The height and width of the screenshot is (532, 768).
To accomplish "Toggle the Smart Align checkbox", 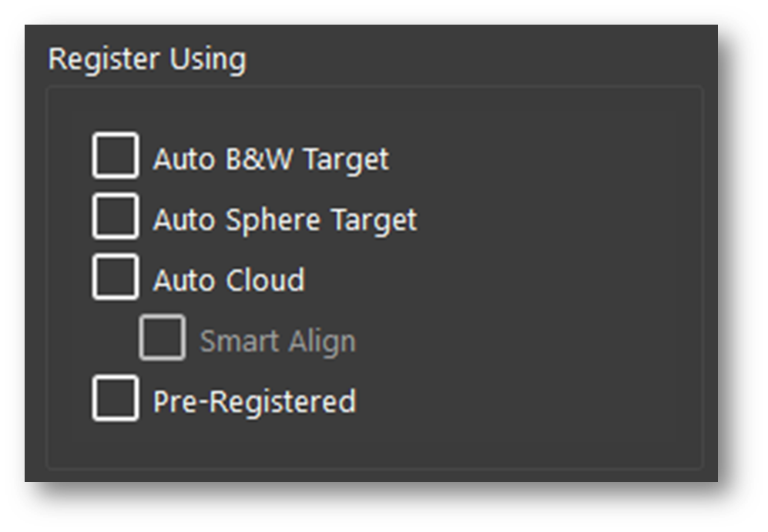I will [162, 338].
